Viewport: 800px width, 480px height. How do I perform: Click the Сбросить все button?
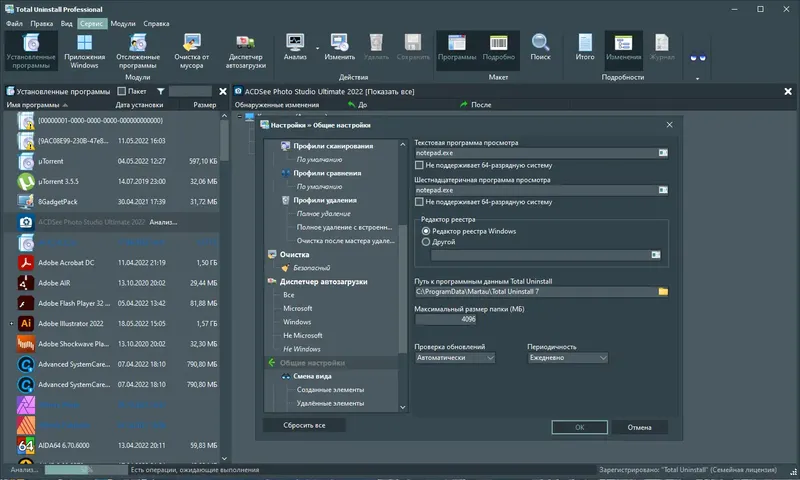click(x=305, y=426)
